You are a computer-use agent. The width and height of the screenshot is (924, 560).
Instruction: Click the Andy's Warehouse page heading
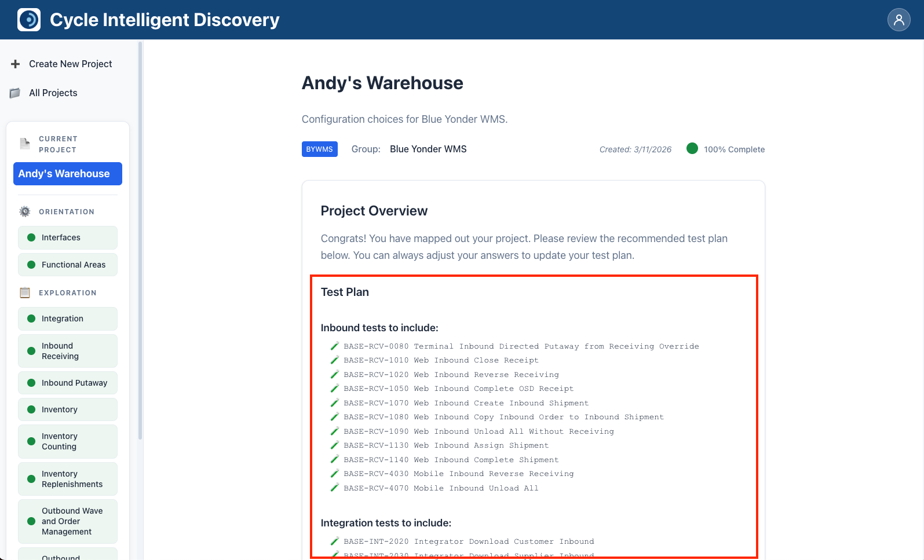pyautogui.click(x=382, y=83)
